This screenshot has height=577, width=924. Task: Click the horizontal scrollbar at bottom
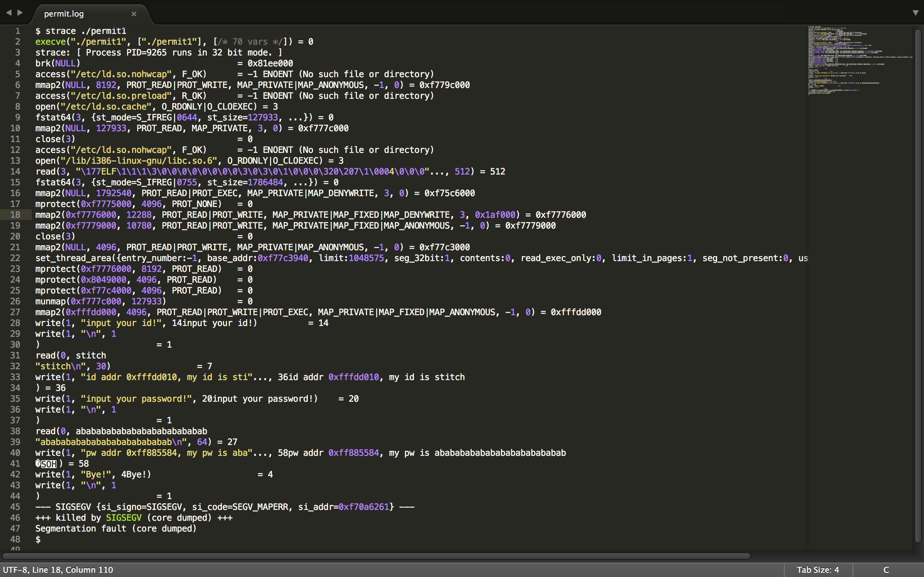376,556
